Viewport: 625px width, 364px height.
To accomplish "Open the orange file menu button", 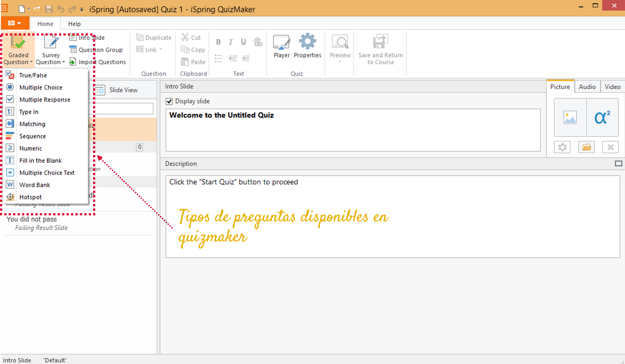I will pos(15,23).
